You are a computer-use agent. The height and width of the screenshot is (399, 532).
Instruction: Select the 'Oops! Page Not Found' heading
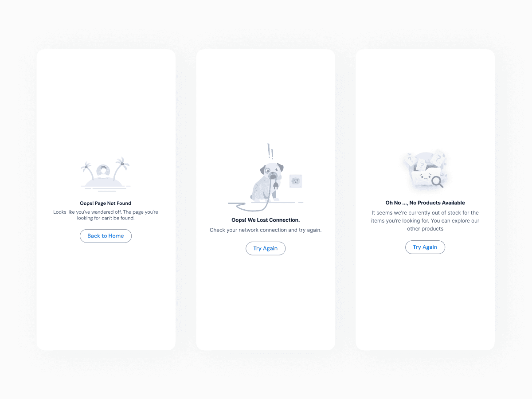click(x=106, y=203)
